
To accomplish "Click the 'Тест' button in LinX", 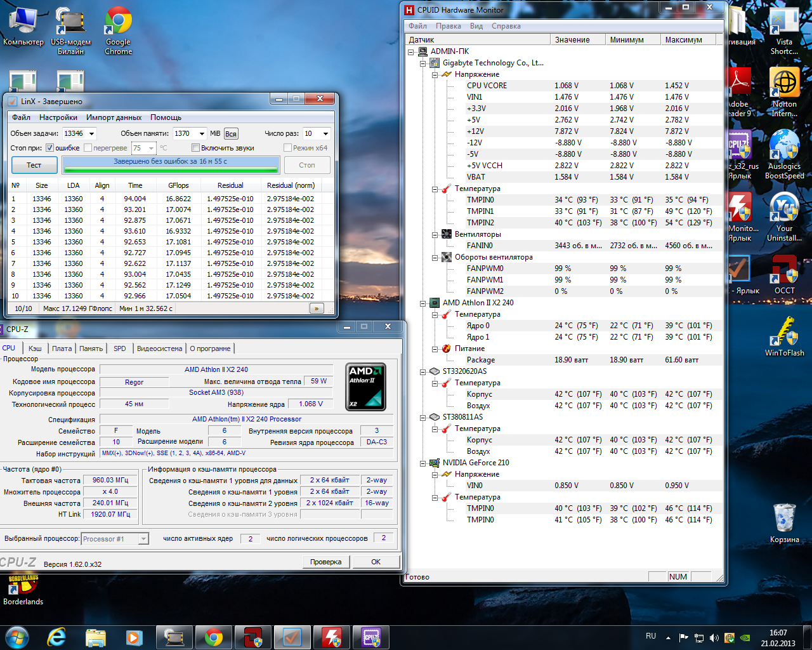I will click(34, 165).
